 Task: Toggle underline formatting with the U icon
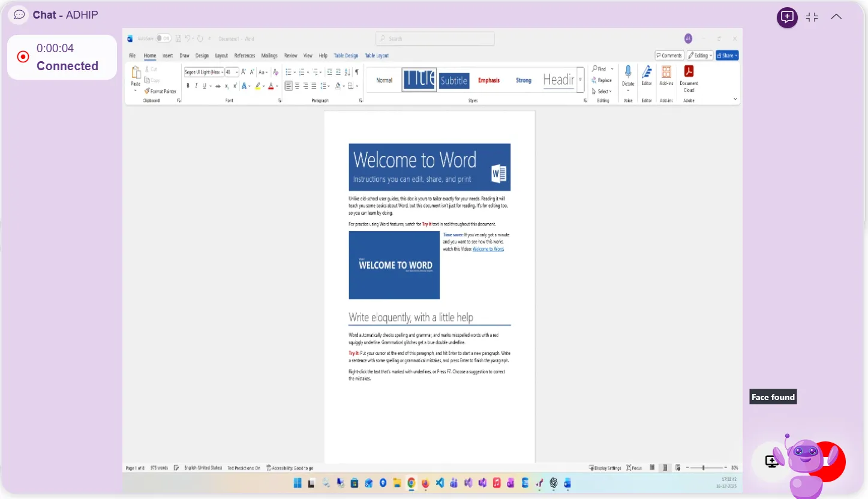205,86
